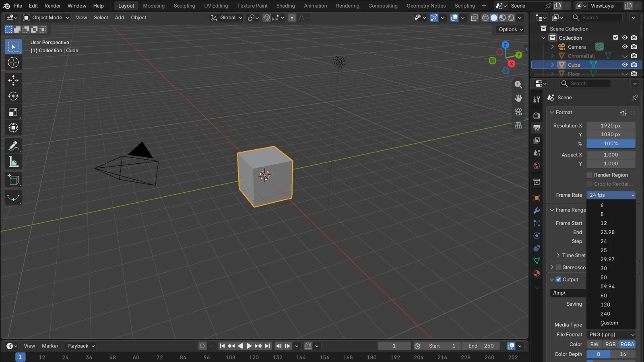
Task: Switch to the Shading workspace tab
Action: coord(285,6)
